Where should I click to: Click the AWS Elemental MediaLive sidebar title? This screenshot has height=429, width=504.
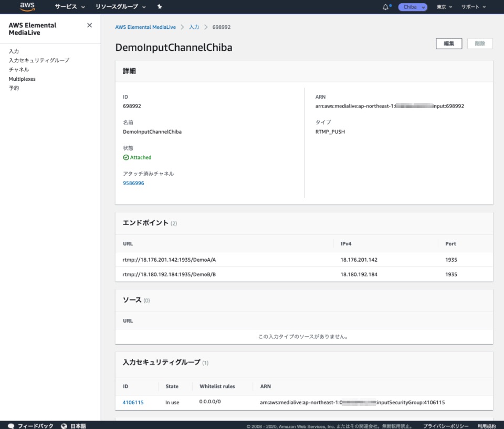(33, 29)
